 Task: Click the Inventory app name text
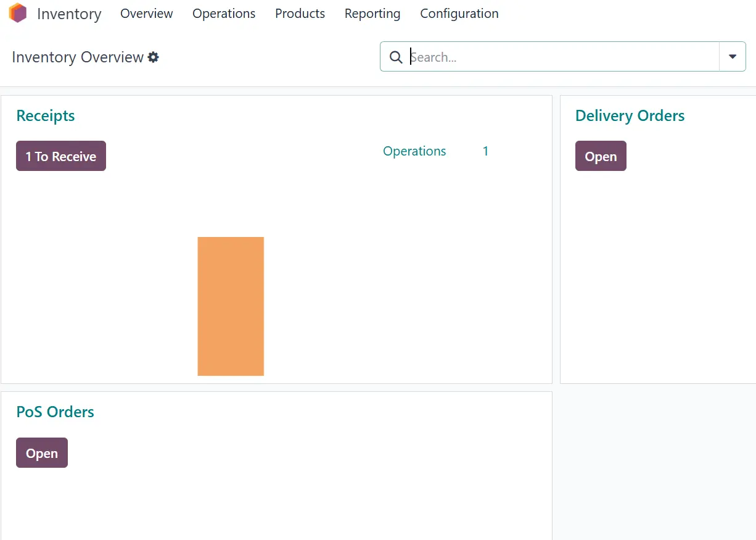[x=69, y=14]
